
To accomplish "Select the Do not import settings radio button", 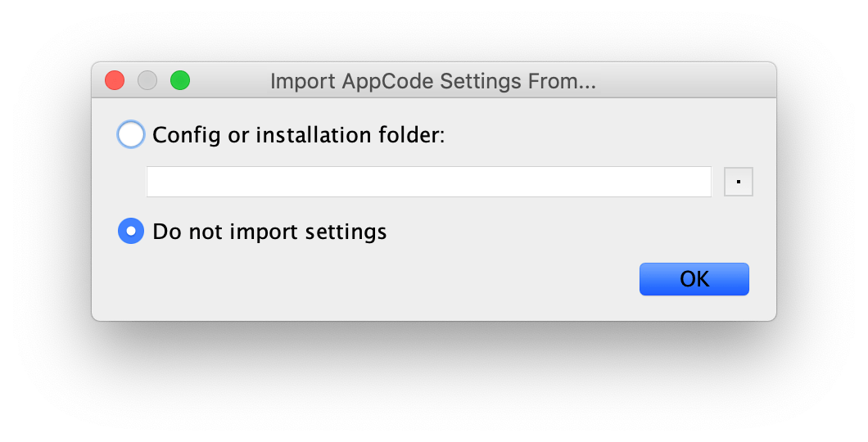I will [131, 232].
